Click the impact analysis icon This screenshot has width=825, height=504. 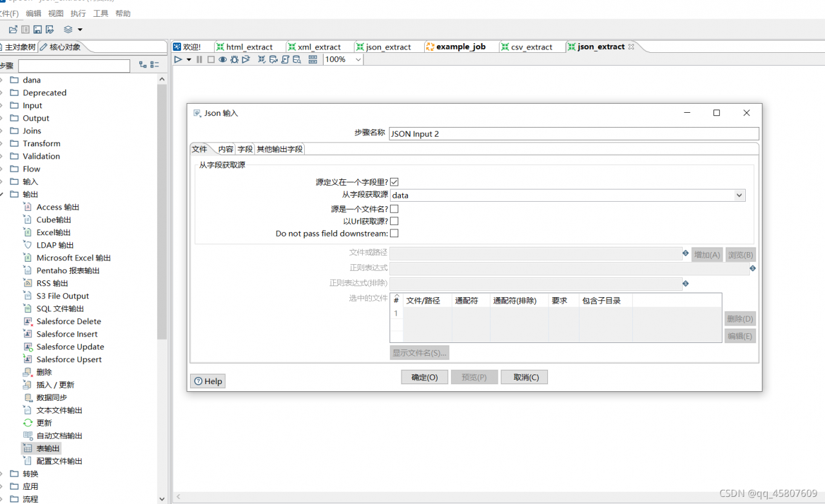click(274, 59)
